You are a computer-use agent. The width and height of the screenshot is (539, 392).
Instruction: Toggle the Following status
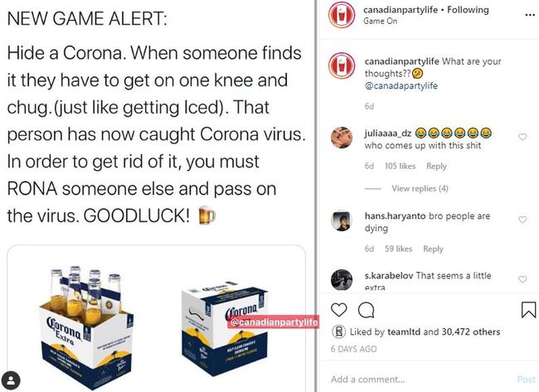[x=468, y=10]
